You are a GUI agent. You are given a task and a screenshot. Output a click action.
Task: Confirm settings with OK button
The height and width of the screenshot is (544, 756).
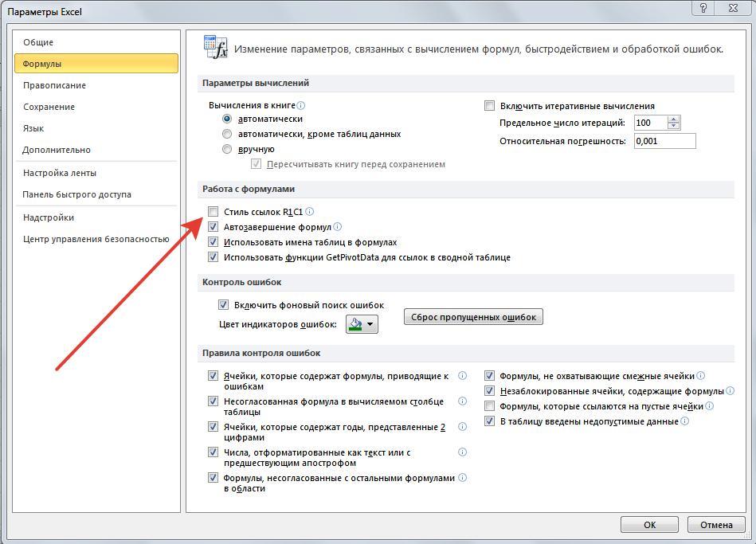tap(649, 525)
